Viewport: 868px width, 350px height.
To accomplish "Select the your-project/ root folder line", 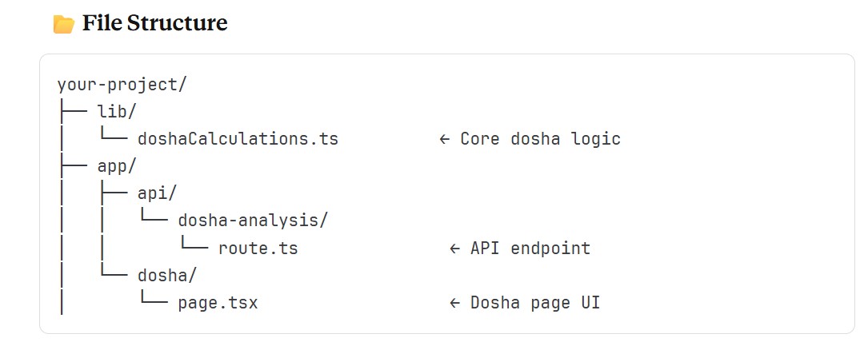I will pos(122,84).
